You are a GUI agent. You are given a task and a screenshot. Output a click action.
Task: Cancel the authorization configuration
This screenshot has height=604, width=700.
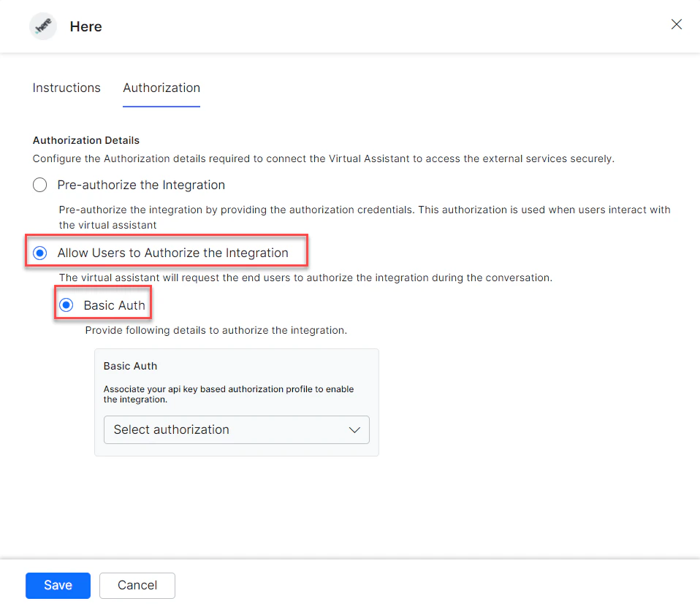(137, 585)
